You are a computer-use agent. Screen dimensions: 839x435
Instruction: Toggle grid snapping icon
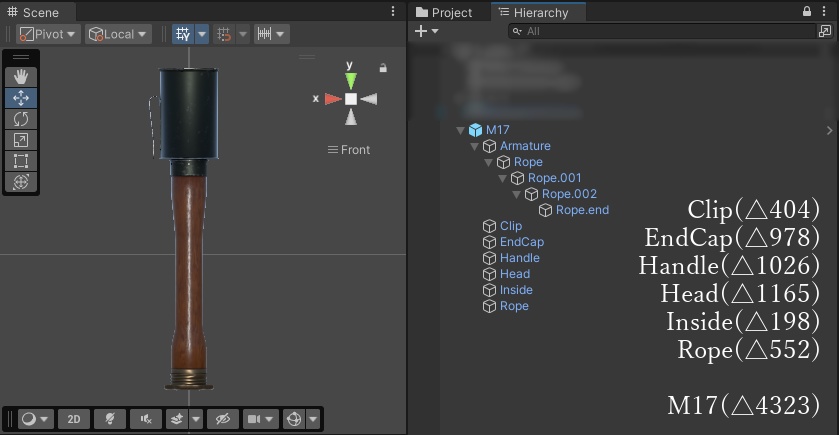224,34
